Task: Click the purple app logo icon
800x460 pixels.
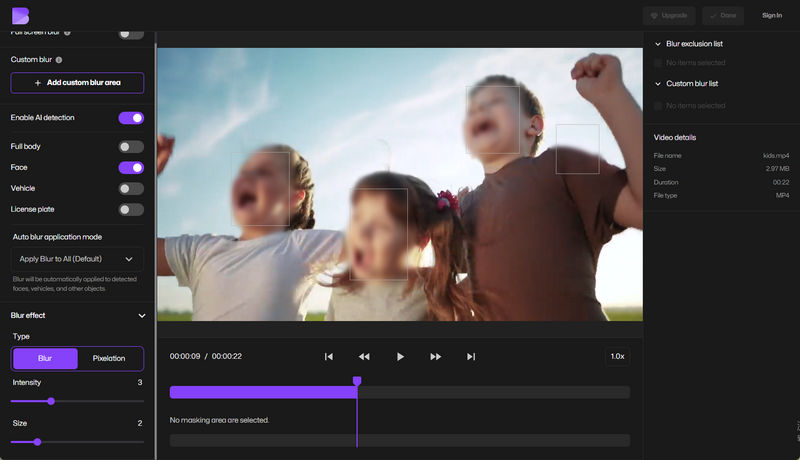Action: pos(20,16)
